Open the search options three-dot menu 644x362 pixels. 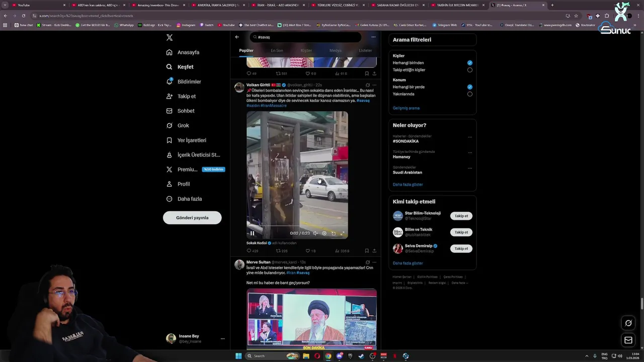(373, 37)
